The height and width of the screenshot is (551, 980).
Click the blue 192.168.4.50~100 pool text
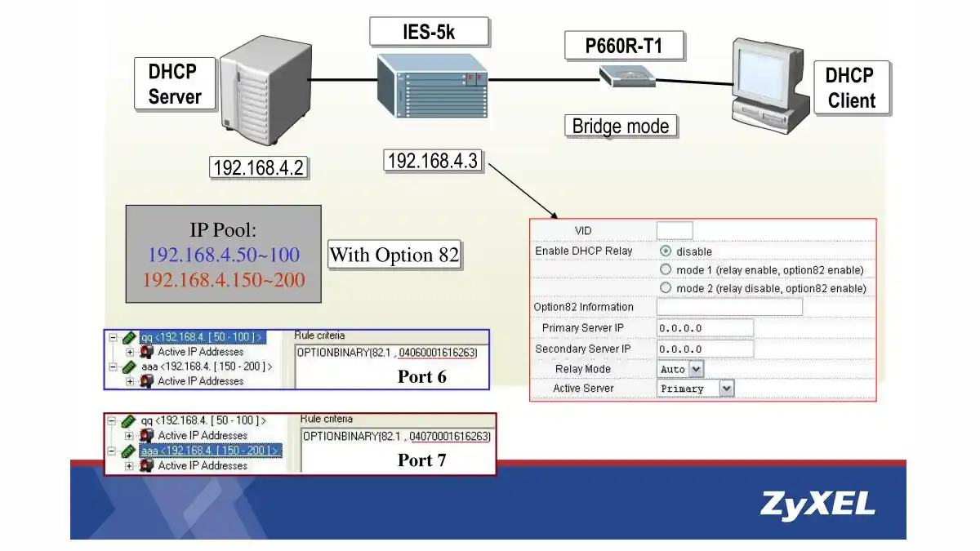click(224, 255)
